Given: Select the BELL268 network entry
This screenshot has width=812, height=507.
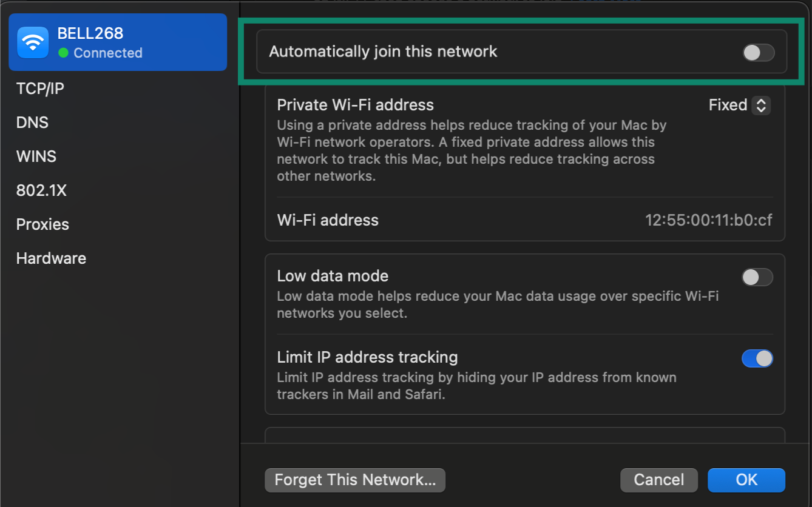Looking at the screenshot, I should (x=118, y=42).
